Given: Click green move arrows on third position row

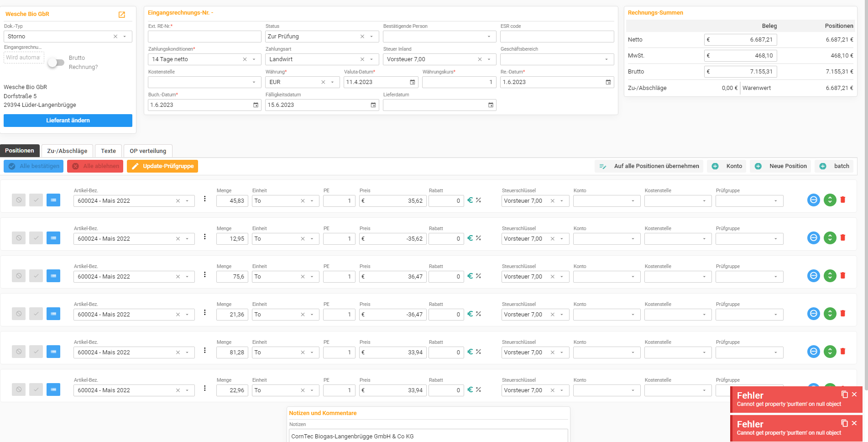Looking at the screenshot, I should tap(830, 276).
